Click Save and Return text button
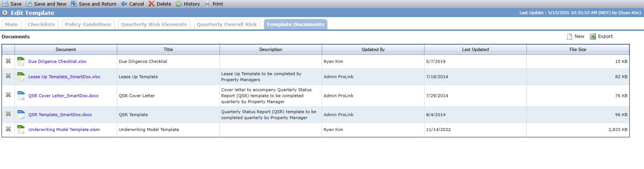Image resolution: width=644 pixels, height=169 pixels. click(x=98, y=4)
